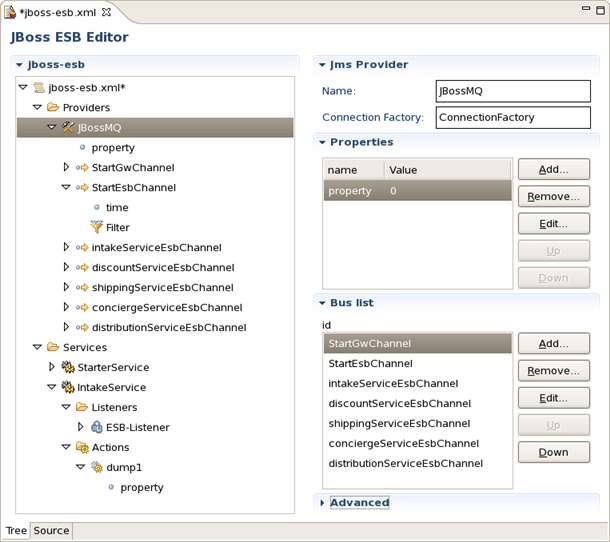Click Add... button in Properties section
610x542 pixels.
pyautogui.click(x=554, y=169)
